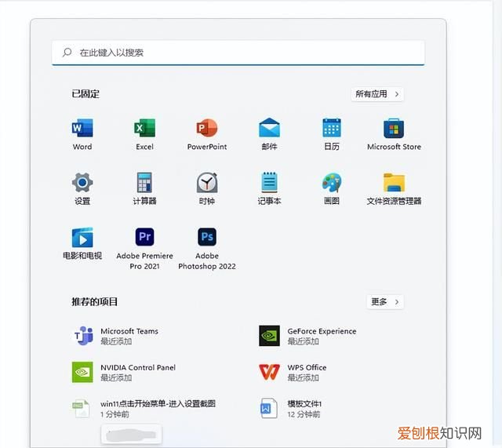Launch Microsoft Store
The height and width of the screenshot is (448, 502).
pos(394,128)
